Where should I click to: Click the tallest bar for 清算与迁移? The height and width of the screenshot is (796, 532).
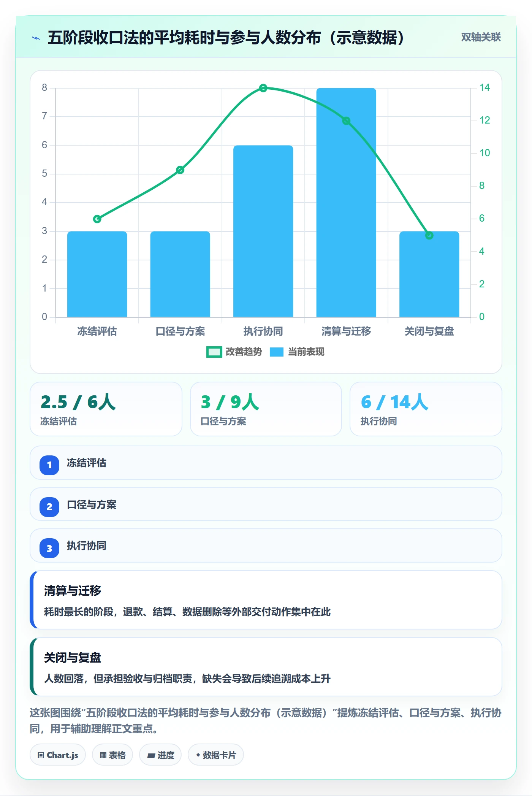coord(346,203)
